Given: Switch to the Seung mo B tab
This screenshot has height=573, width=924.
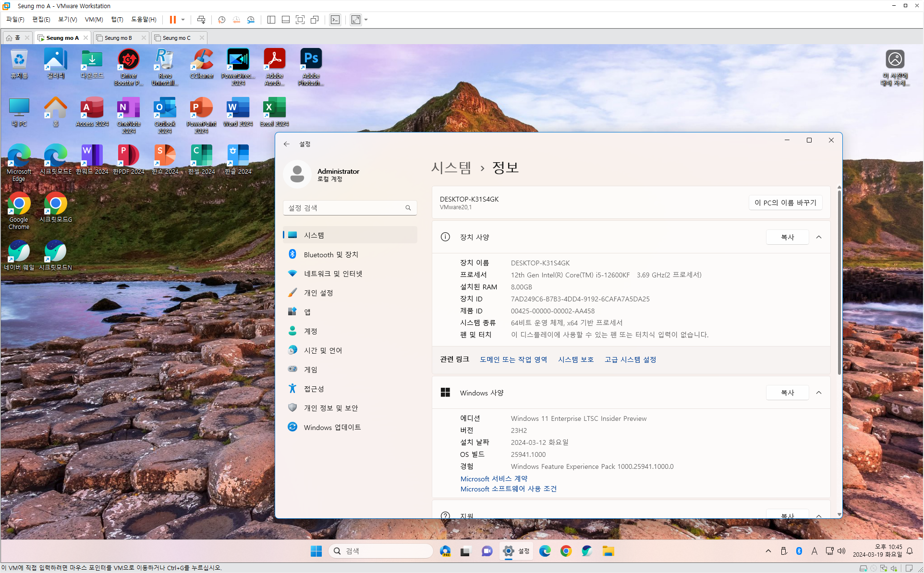Looking at the screenshot, I should (118, 38).
